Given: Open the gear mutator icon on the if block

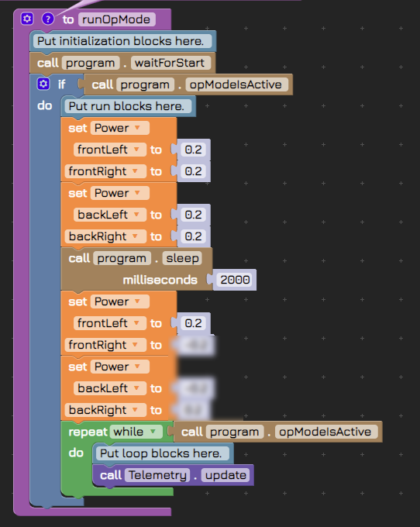Looking at the screenshot, I should [43, 84].
